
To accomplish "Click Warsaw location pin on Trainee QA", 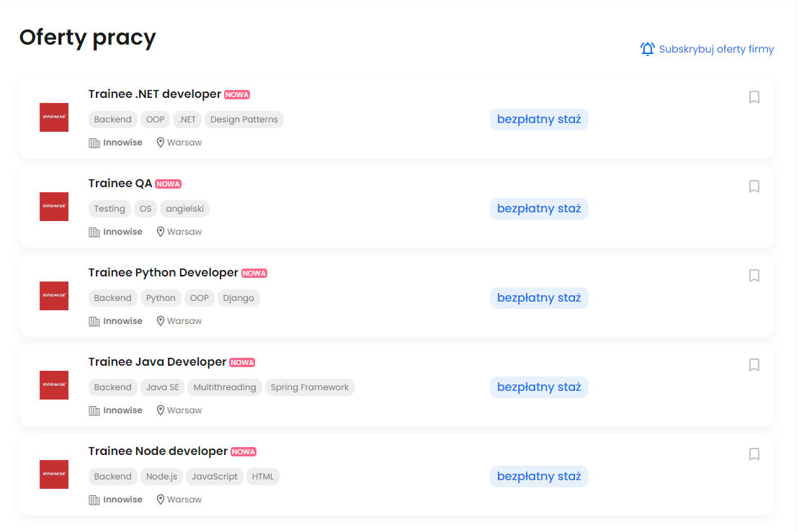I will click(x=161, y=232).
